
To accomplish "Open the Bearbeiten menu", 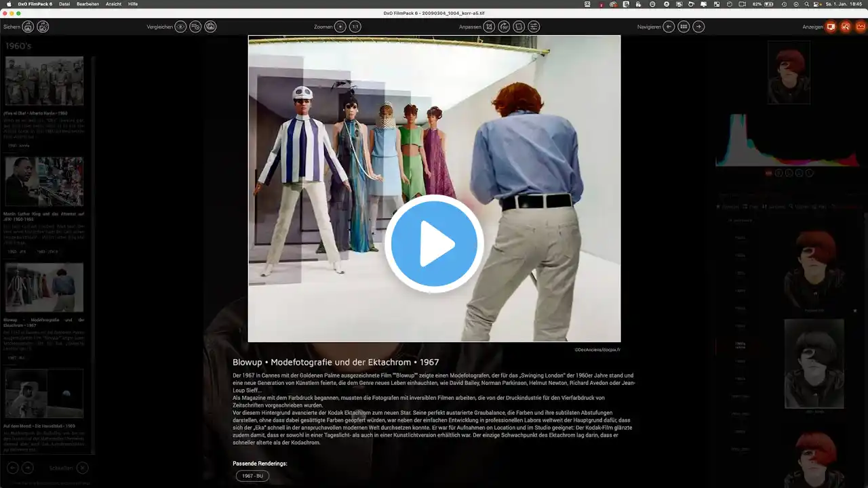I will (87, 4).
